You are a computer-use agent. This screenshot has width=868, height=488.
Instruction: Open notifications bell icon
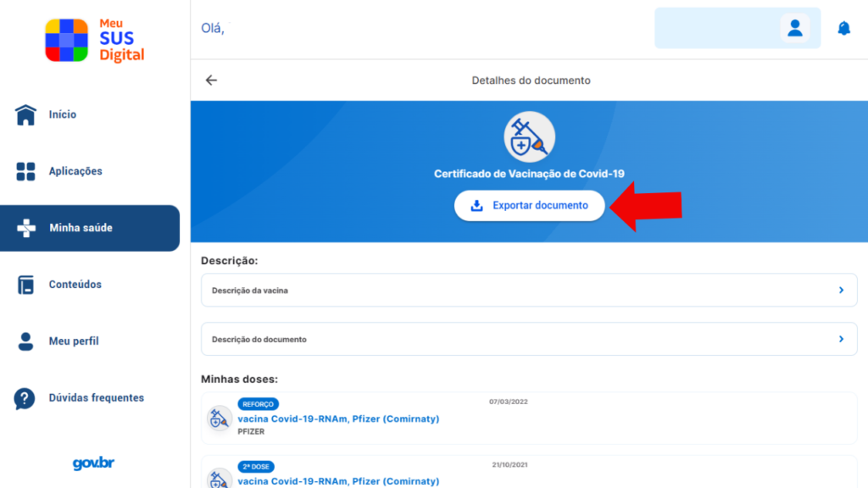pyautogui.click(x=843, y=28)
